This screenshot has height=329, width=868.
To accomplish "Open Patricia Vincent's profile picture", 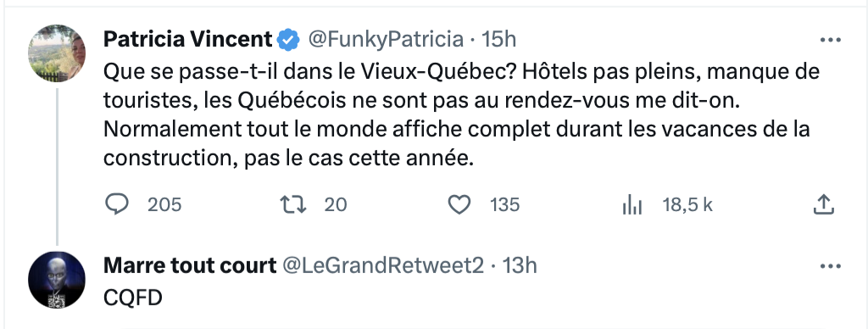I will (57, 53).
